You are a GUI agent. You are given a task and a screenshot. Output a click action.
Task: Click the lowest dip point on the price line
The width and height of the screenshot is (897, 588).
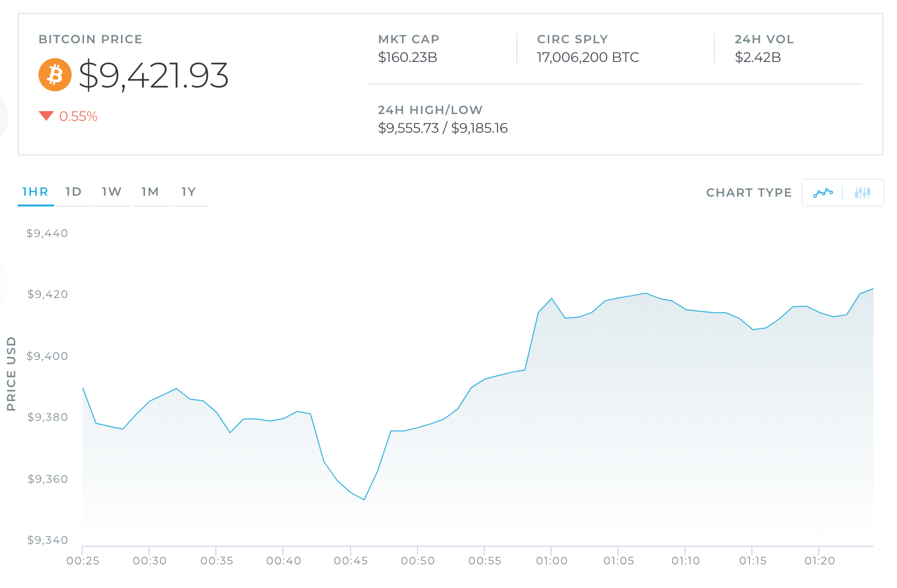click(364, 500)
